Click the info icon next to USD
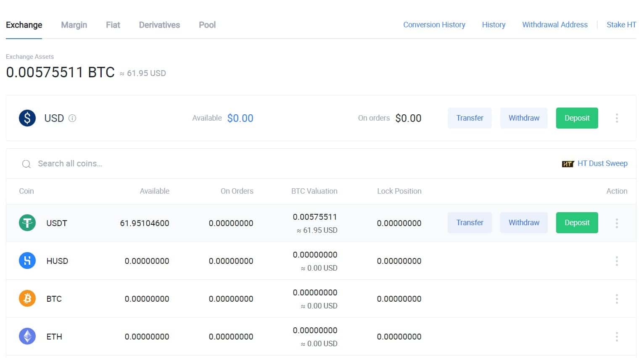Image resolution: width=644 pixels, height=358 pixels. point(72,118)
